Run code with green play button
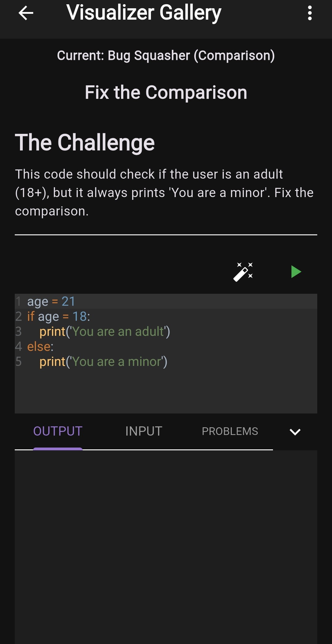 (296, 272)
